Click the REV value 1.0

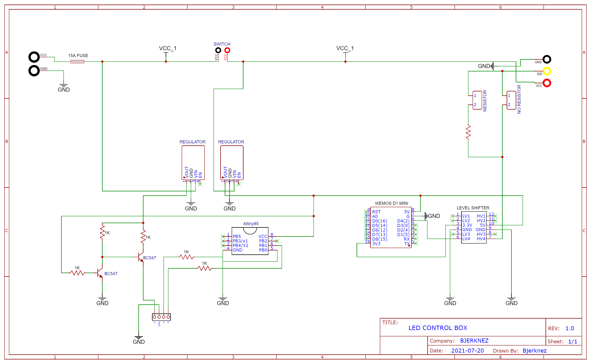pos(570,328)
